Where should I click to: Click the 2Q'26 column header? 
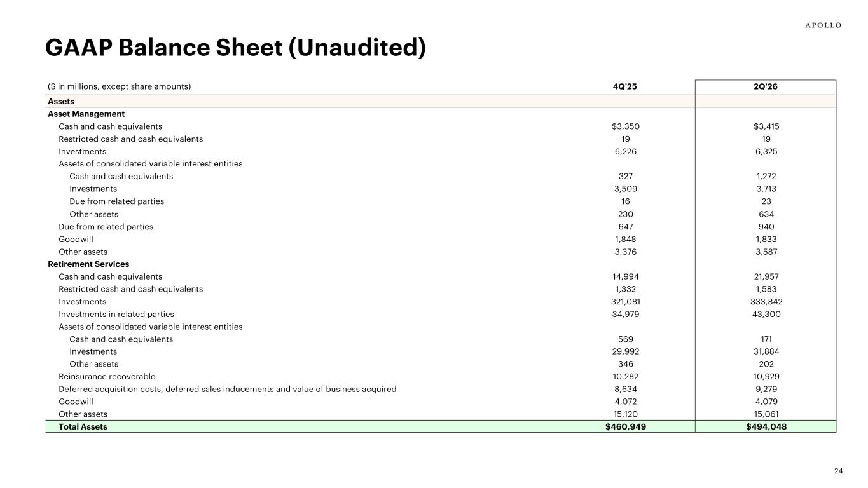(x=766, y=86)
